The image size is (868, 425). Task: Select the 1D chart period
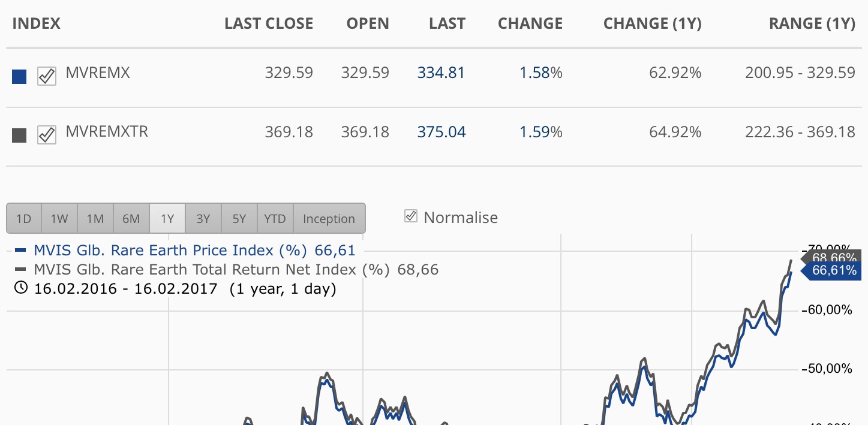pyautogui.click(x=24, y=218)
